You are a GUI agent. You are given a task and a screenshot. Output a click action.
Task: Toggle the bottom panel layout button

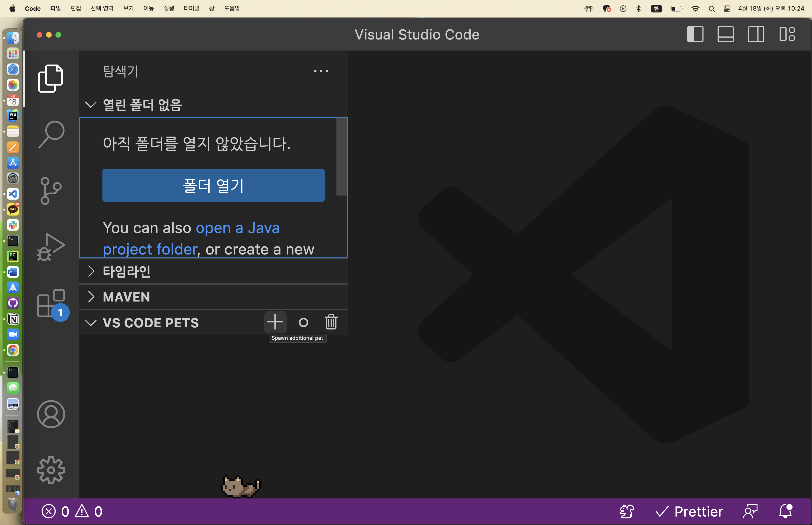tap(726, 35)
